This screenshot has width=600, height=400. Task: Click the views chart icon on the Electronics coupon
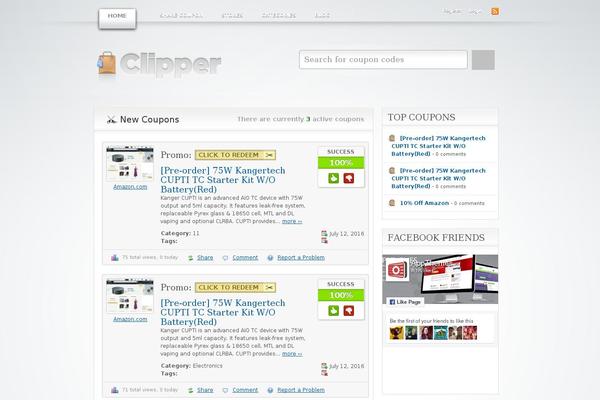[115, 390]
